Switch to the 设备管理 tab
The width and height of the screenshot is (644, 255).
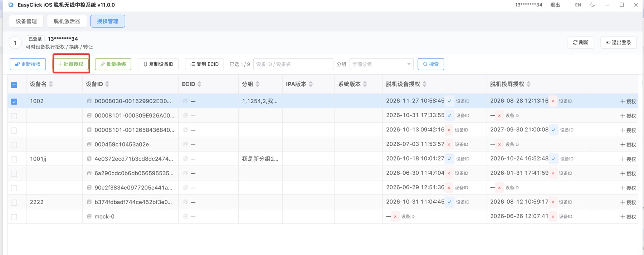point(26,21)
